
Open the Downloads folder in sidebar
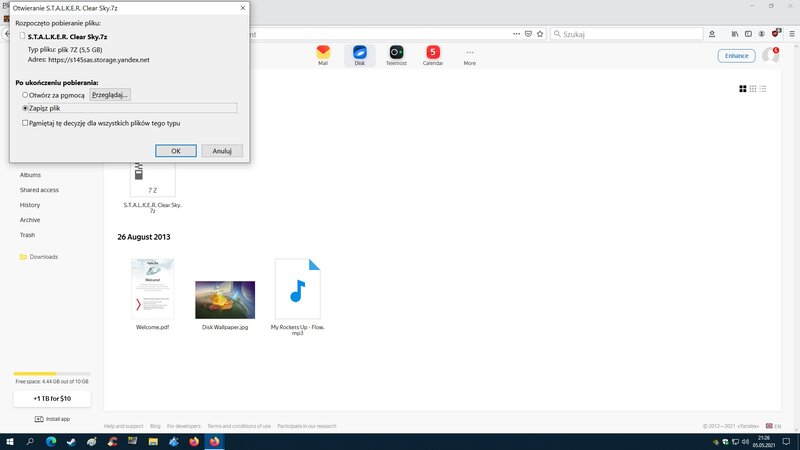click(x=39, y=257)
